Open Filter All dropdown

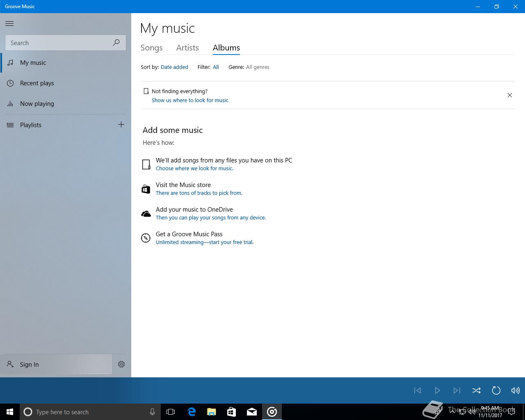point(216,67)
